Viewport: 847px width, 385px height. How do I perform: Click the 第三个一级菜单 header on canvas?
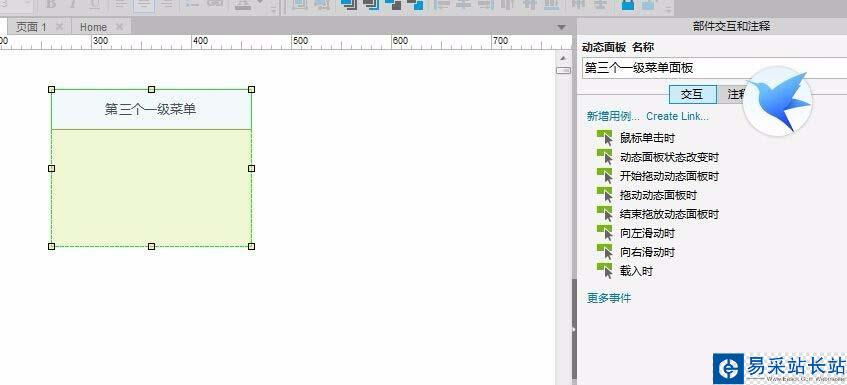[151, 110]
